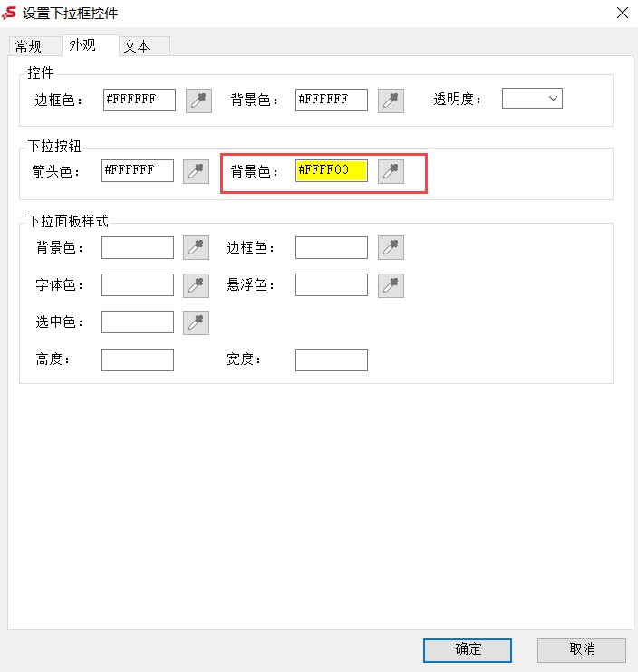Click eyedropper for dropdown panel 边框色
The image size is (638, 672).
coord(391,248)
